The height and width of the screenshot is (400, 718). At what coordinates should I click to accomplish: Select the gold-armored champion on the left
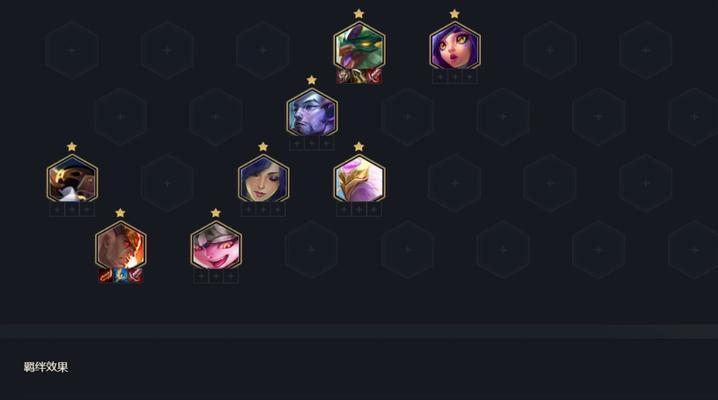click(x=72, y=179)
